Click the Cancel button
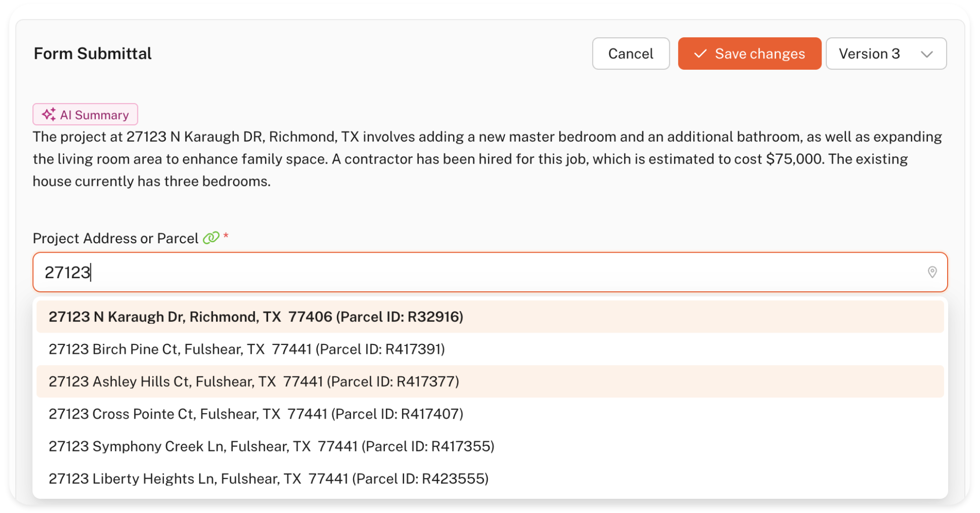 coord(630,54)
